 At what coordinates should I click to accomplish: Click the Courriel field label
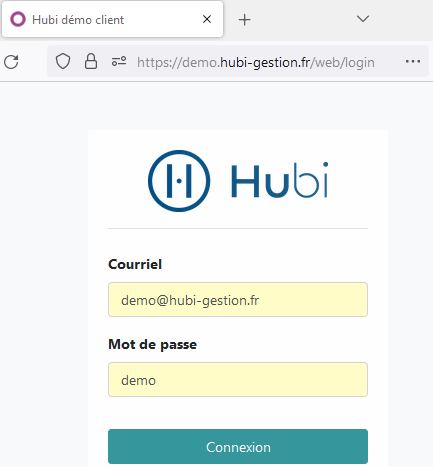click(135, 264)
